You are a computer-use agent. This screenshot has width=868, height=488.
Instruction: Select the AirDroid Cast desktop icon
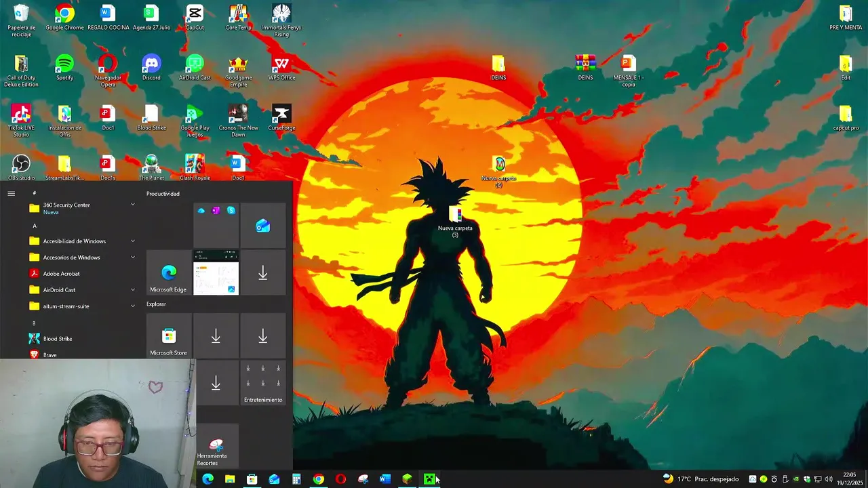[x=195, y=68]
